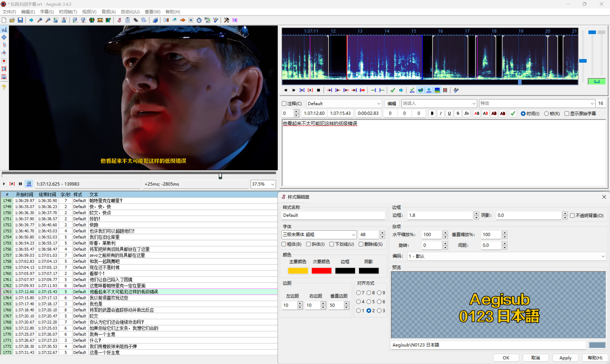Click the Save subtitles toolbar icon
The height and width of the screenshot is (364, 610).
[x=20, y=20]
